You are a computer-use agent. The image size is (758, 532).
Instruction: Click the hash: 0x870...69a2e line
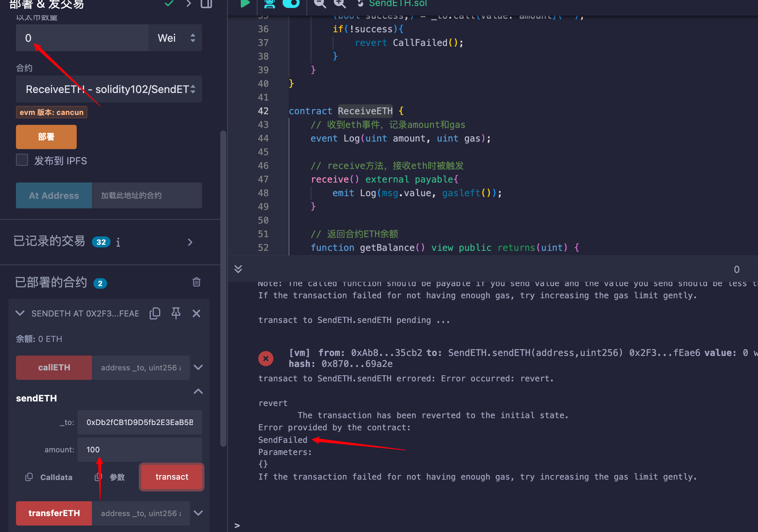coord(341,364)
